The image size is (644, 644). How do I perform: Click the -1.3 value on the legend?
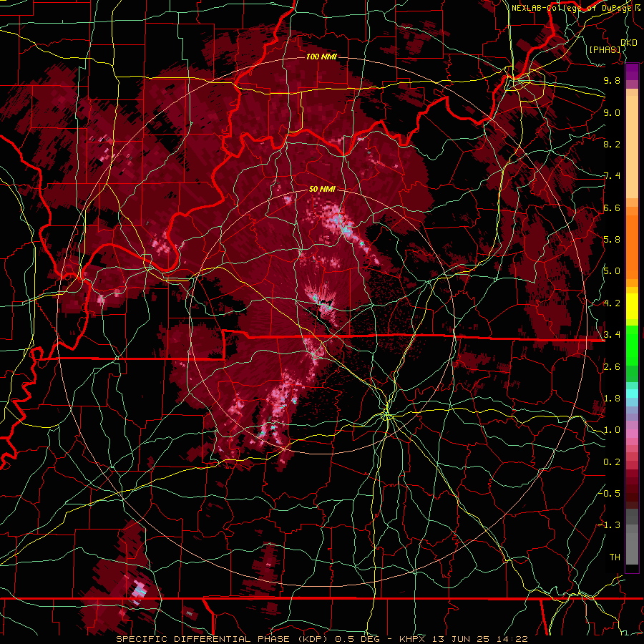point(610,525)
